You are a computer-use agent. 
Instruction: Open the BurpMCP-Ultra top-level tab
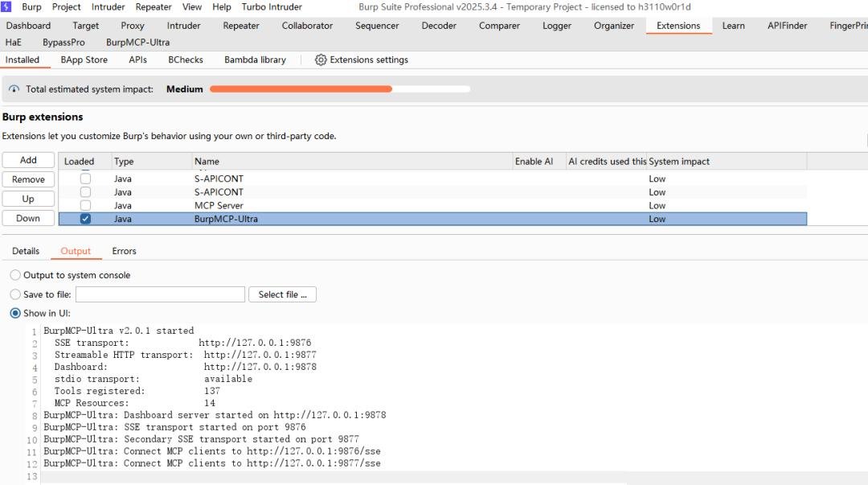tap(138, 42)
